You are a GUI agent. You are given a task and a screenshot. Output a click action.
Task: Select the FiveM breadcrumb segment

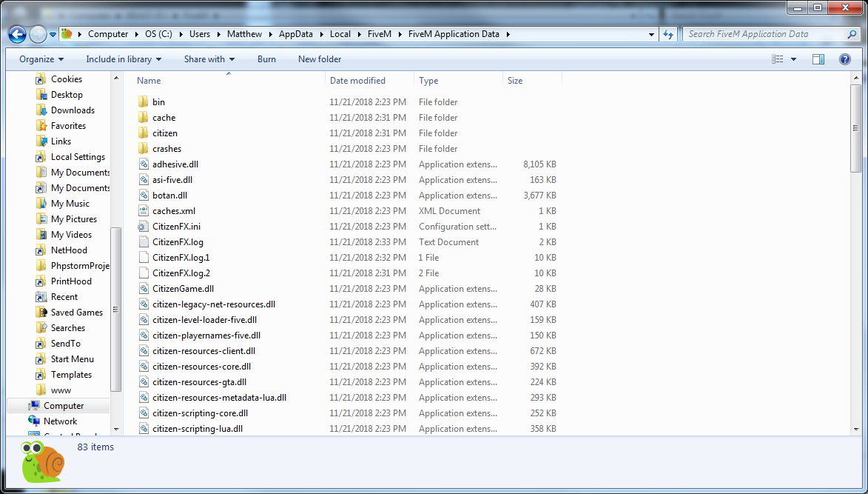click(x=380, y=34)
